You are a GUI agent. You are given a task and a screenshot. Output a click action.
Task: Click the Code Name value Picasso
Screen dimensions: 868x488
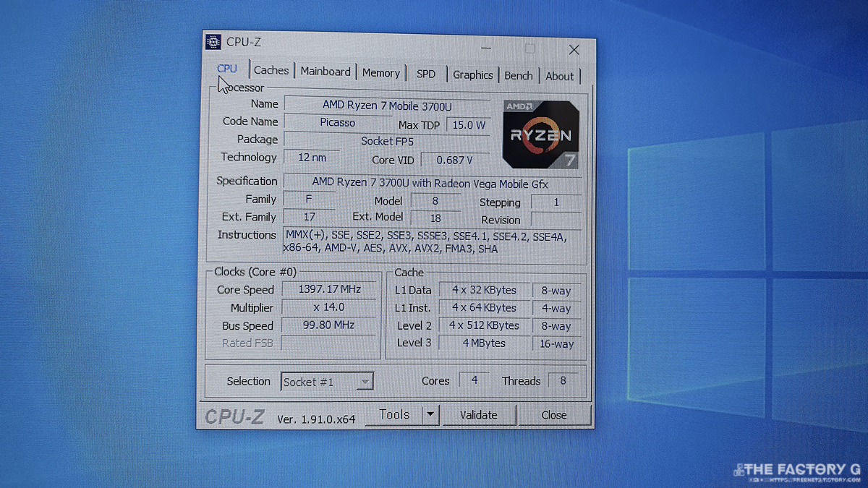click(x=338, y=122)
